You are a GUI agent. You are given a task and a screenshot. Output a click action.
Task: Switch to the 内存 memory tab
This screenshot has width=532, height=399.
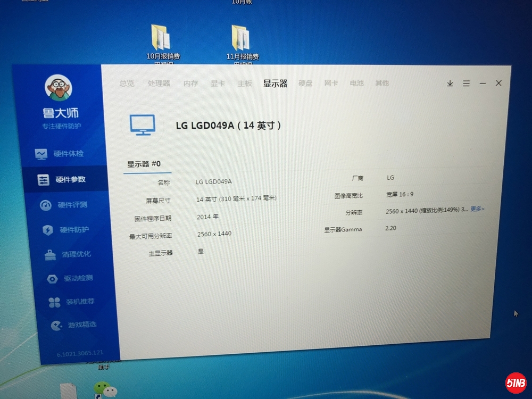pos(190,84)
